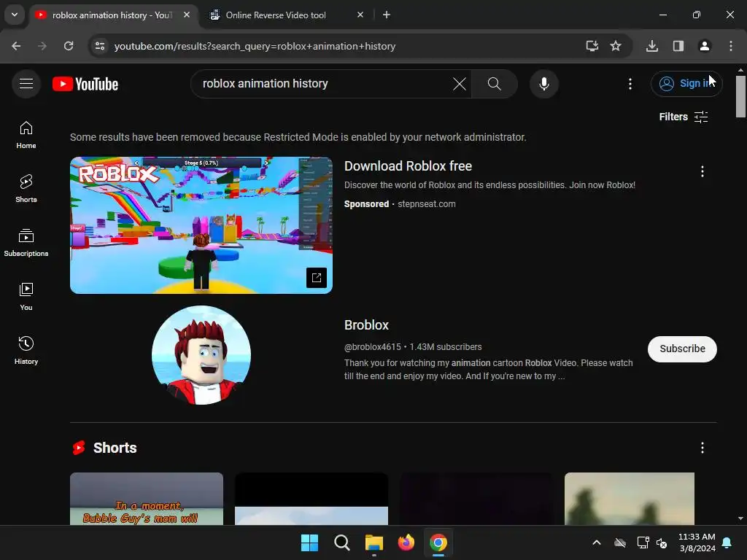Open YouTube settings three-dot menu

point(630,84)
